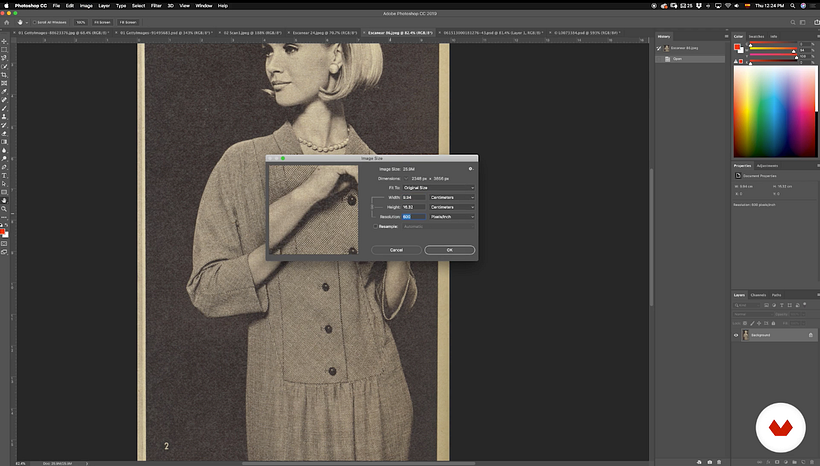Create a new group folder in Layers
The width and height of the screenshot is (820, 466).
click(794, 462)
